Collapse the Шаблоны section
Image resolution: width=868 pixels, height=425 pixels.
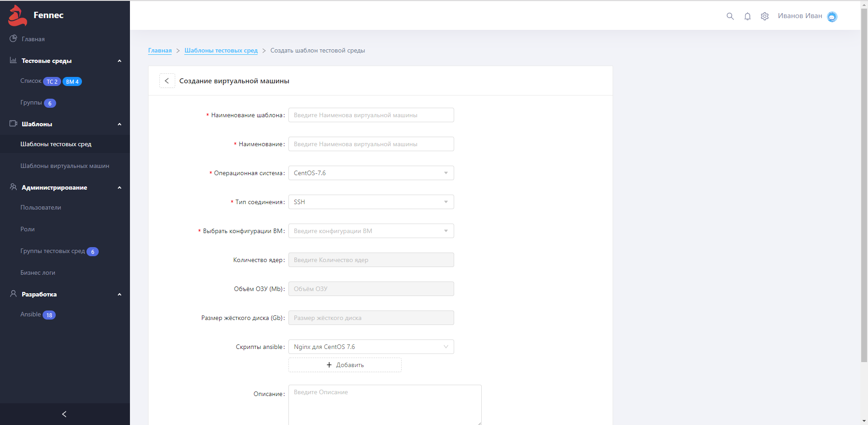pos(120,124)
